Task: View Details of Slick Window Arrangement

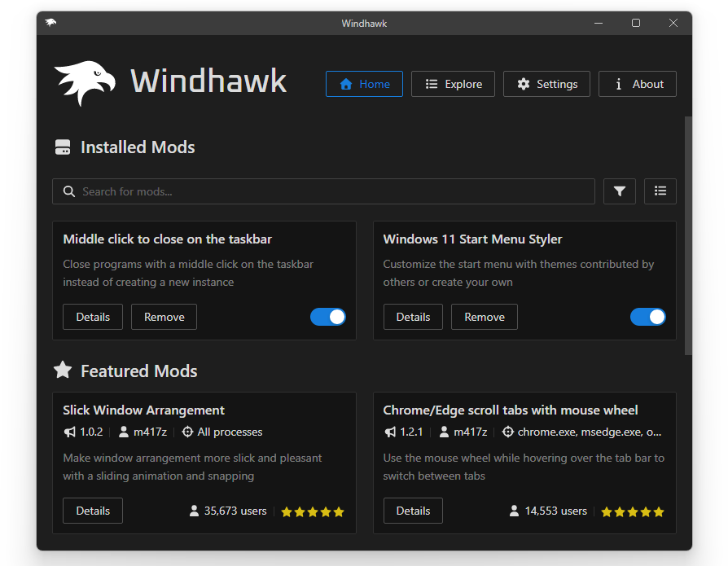Action: pyautogui.click(x=93, y=511)
